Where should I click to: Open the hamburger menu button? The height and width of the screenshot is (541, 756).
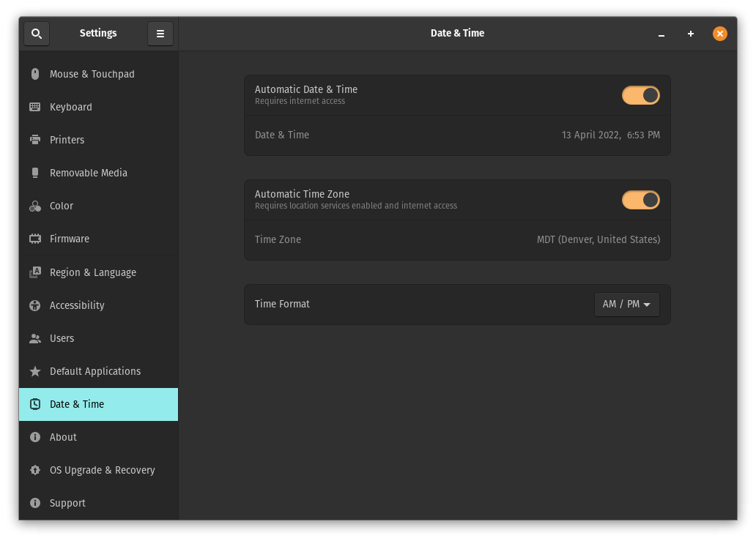160,34
